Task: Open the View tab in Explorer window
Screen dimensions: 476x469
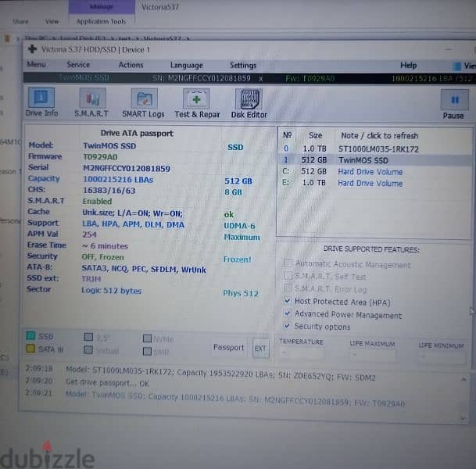Action: point(52,22)
